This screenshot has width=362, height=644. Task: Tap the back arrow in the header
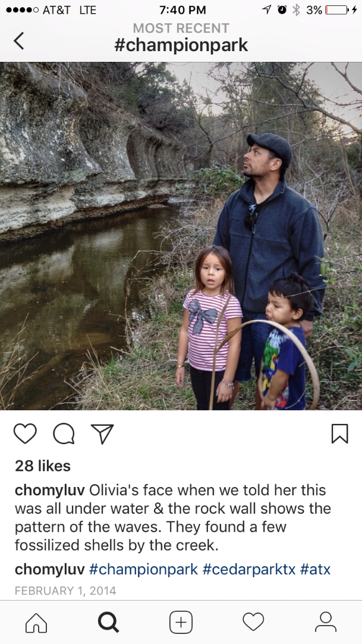tap(19, 40)
